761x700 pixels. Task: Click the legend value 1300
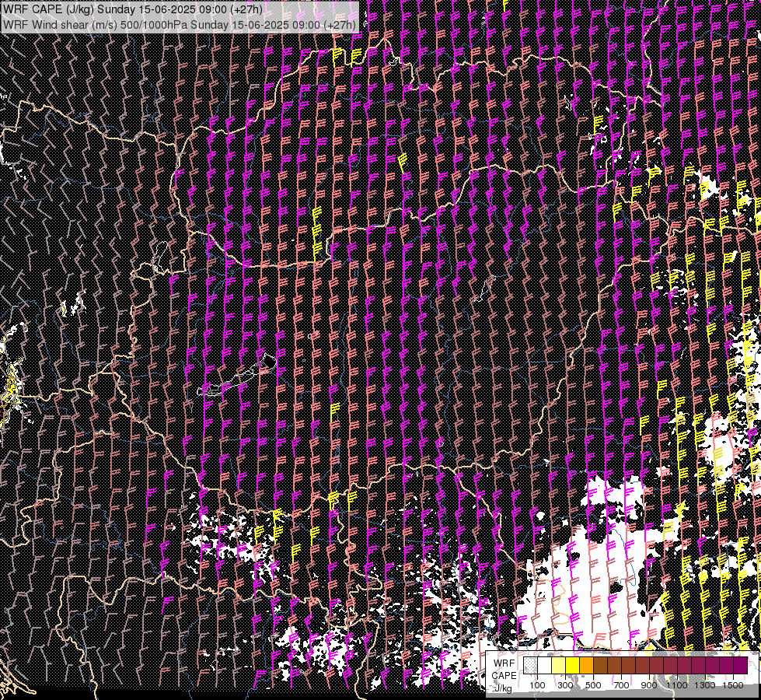click(705, 685)
